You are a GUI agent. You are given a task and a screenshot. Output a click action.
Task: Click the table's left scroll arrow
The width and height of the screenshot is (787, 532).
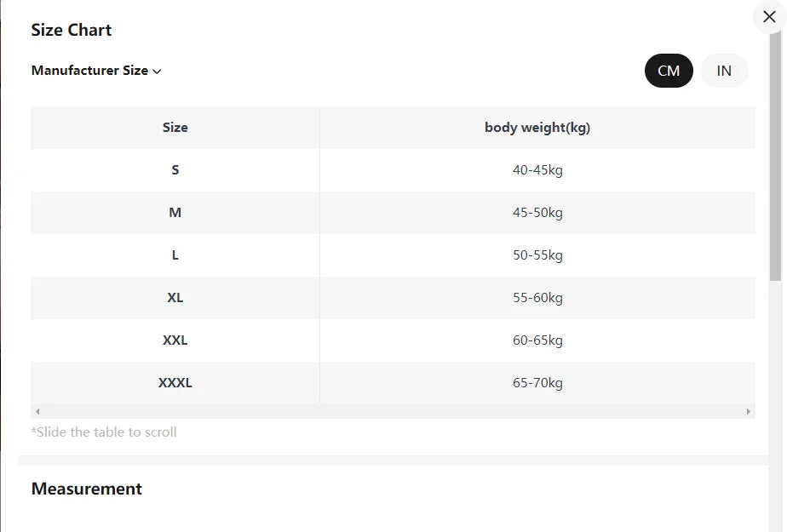37,412
